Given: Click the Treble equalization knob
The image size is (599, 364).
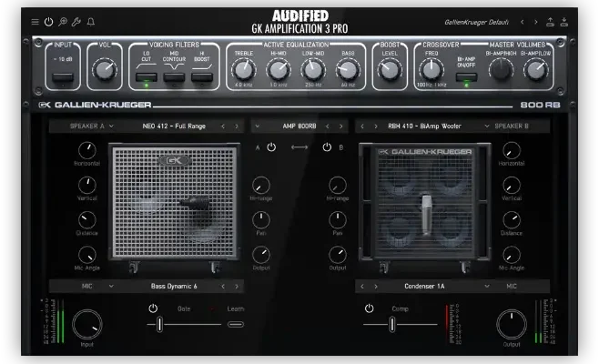Looking at the screenshot, I should (x=244, y=68).
